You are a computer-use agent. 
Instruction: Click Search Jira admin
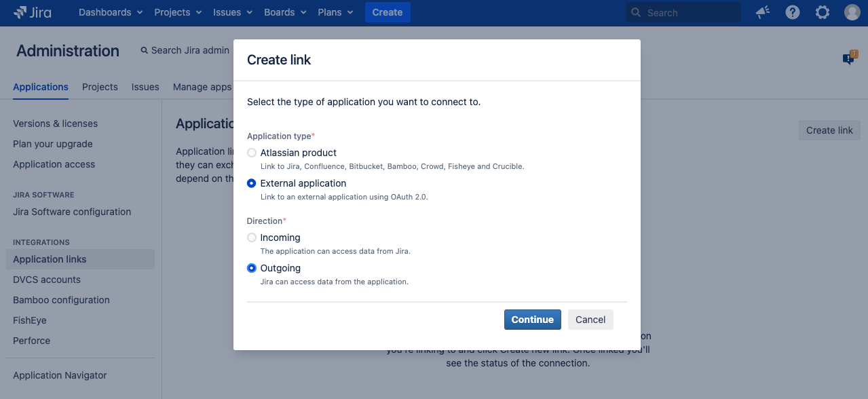pyautogui.click(x=185, y=50)
